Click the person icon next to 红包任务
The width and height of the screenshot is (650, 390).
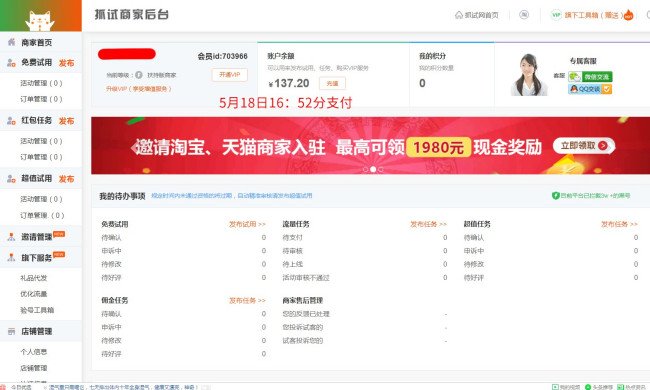point(11,121)
